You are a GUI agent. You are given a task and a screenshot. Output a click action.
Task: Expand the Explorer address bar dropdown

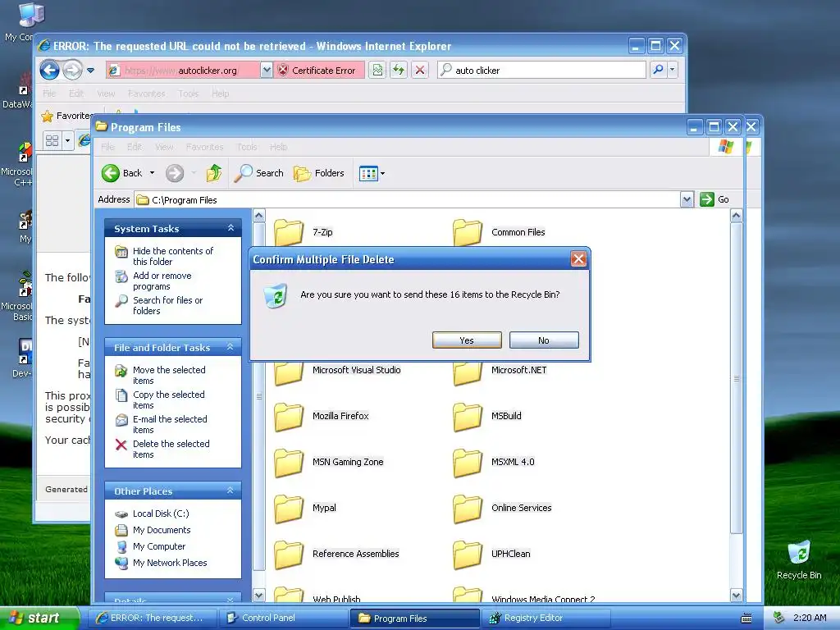point(687,200)
